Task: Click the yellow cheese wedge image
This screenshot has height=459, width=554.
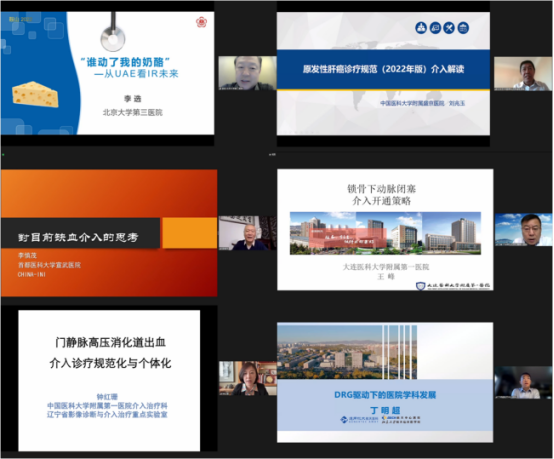Action: tap(35, 94)
